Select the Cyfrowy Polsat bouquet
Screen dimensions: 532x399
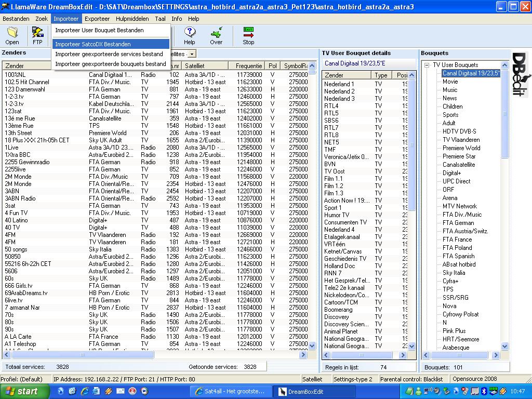(460, 314)
